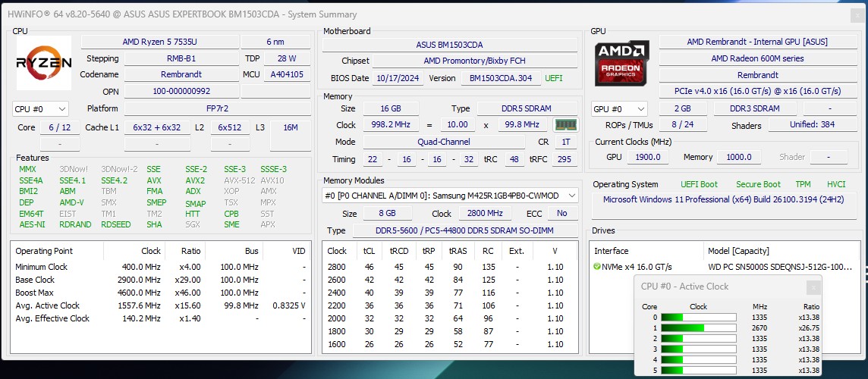
Task: Click the PCIe v4.0 x16 link field
Action: (x=757, y=91)
